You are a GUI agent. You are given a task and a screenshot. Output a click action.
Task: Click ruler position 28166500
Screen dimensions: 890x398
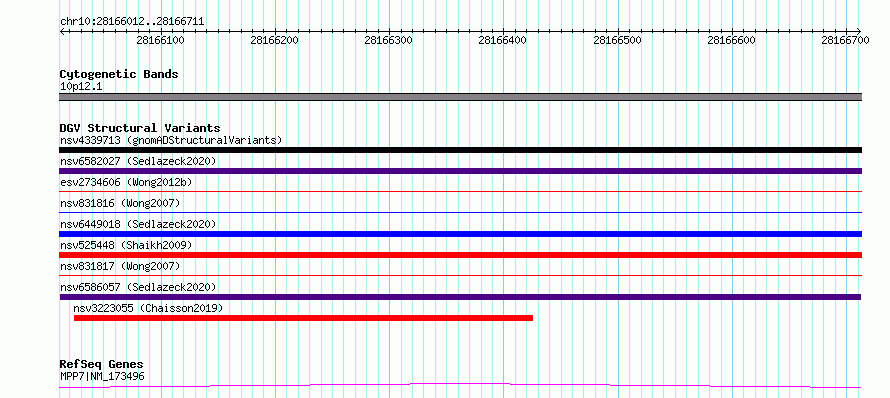click(x=618, y=40)
